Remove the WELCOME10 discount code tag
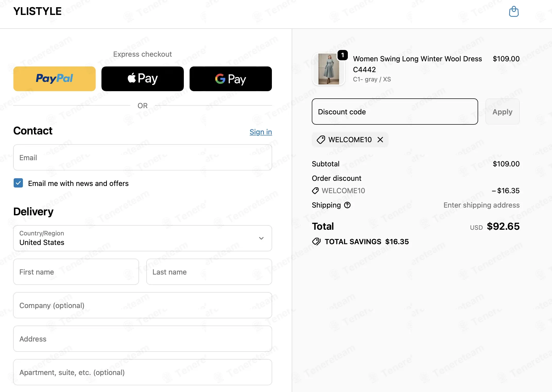Viewport: 552px width, 392px height. 380,140
